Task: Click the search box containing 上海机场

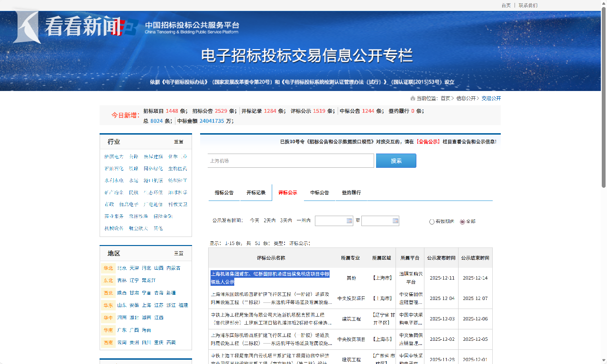Action: (x=291, y=161)
